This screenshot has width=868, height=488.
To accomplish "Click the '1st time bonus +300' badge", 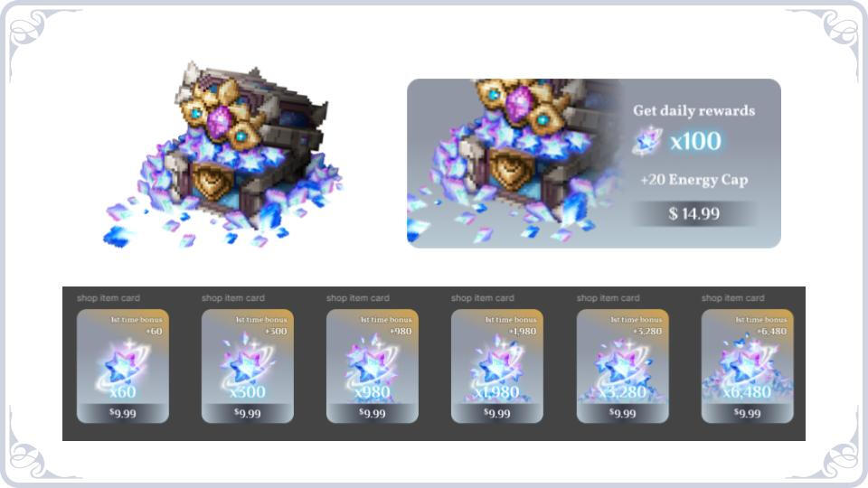I will [x=261, y=325].
